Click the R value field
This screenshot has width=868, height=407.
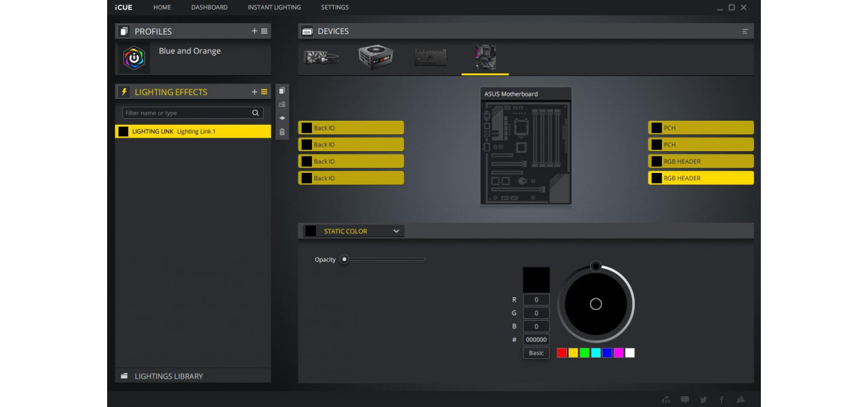click(x=536, y=300)
